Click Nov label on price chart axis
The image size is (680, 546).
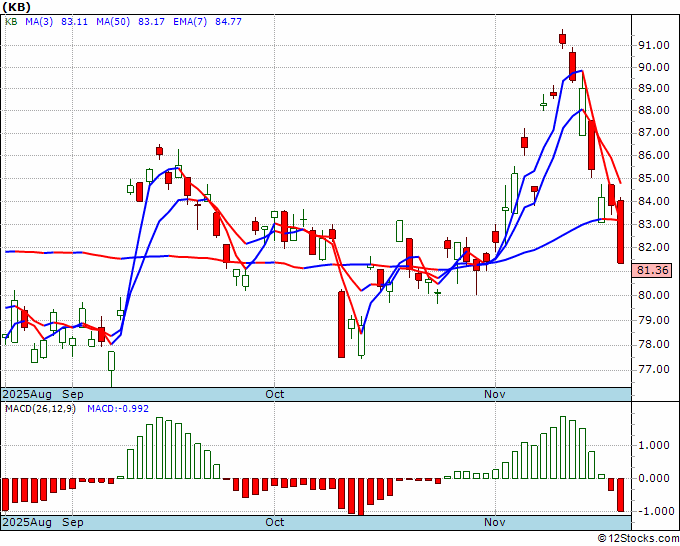tap(495, 395)
